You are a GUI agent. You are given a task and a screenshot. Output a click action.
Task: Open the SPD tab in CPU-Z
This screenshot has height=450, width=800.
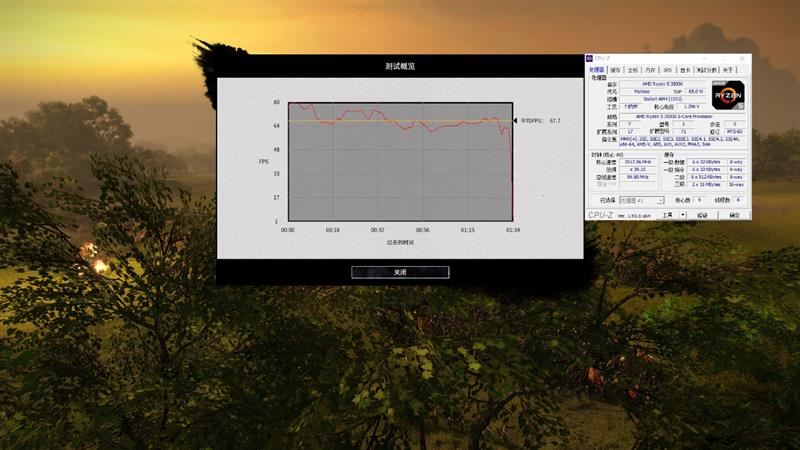pos(667,70)
